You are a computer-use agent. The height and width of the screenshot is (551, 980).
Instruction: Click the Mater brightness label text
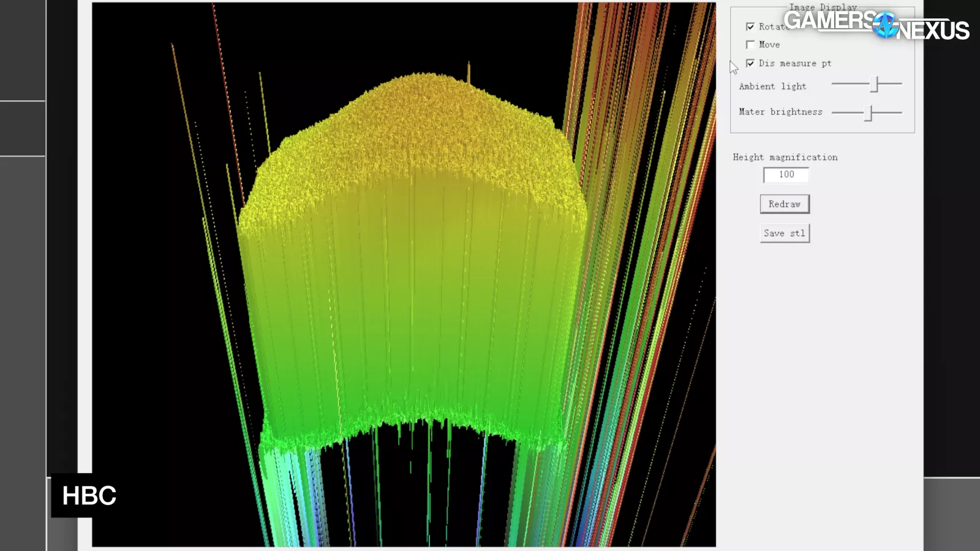(x=780, y=112)
